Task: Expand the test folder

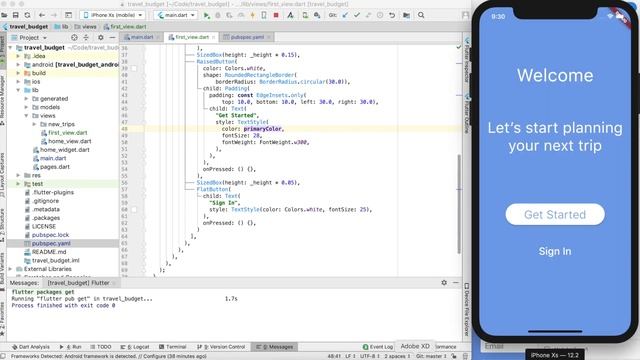Action: point(18,184)
